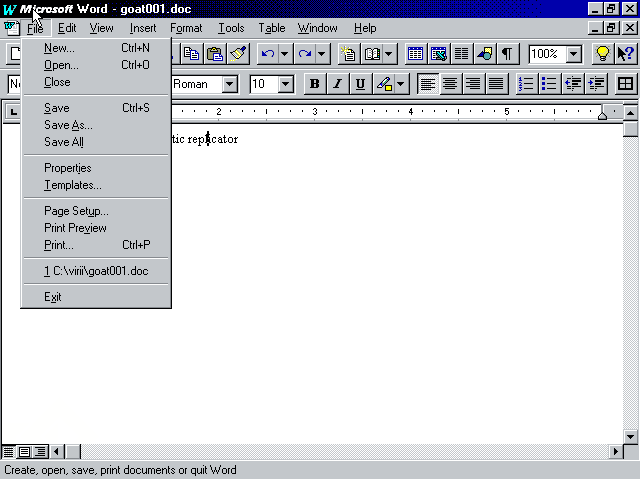
Task: Toggle Italic formatting
Action: 338,84
